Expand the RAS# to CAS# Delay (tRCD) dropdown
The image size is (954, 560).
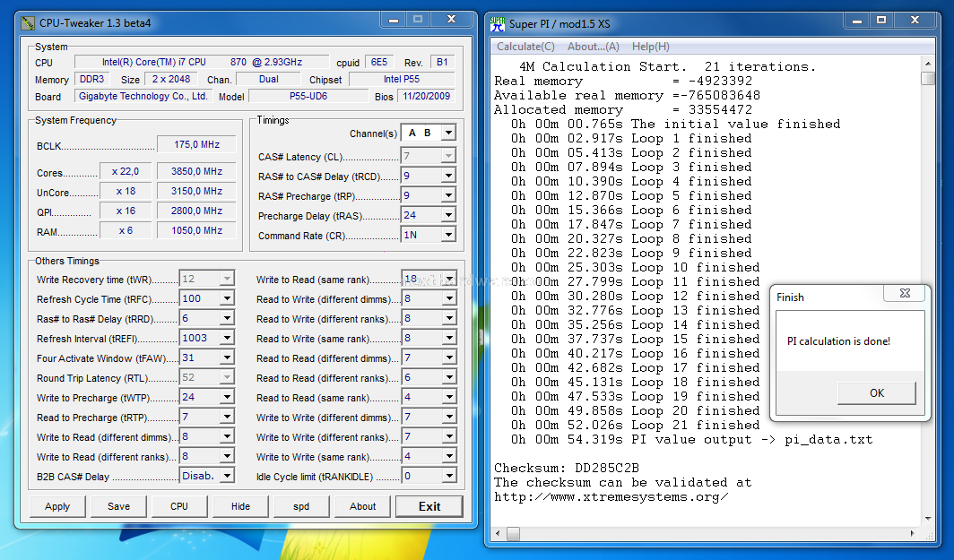click(x=448, y=176)
